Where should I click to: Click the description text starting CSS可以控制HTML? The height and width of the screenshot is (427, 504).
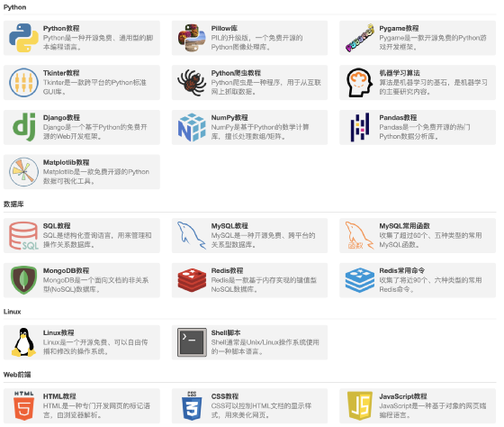coord(261,411)
